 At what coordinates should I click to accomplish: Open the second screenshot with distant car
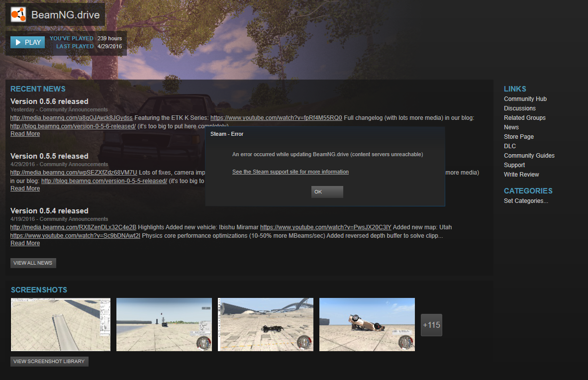(164, 324)
